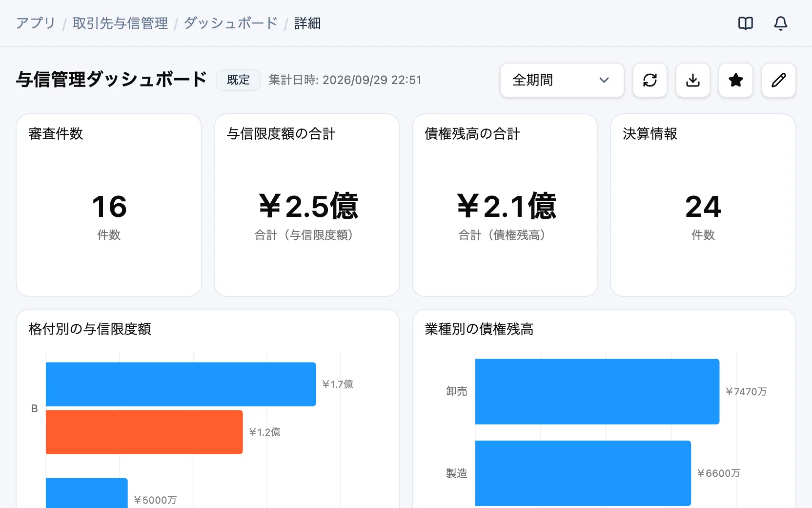Click the 与信管理ダッシュボード heading
Viewport: 812px width, 508px height.
click(x=112, y=80)
